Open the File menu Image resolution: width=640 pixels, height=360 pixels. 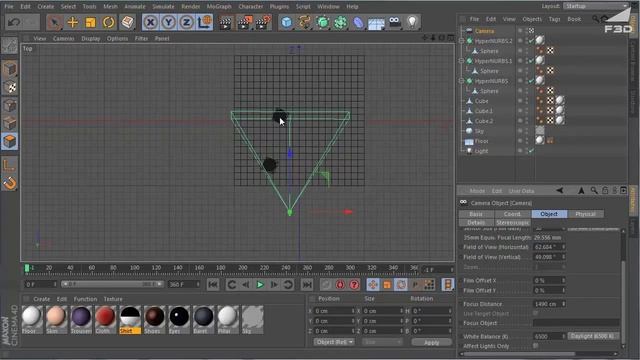click(9, 7)
